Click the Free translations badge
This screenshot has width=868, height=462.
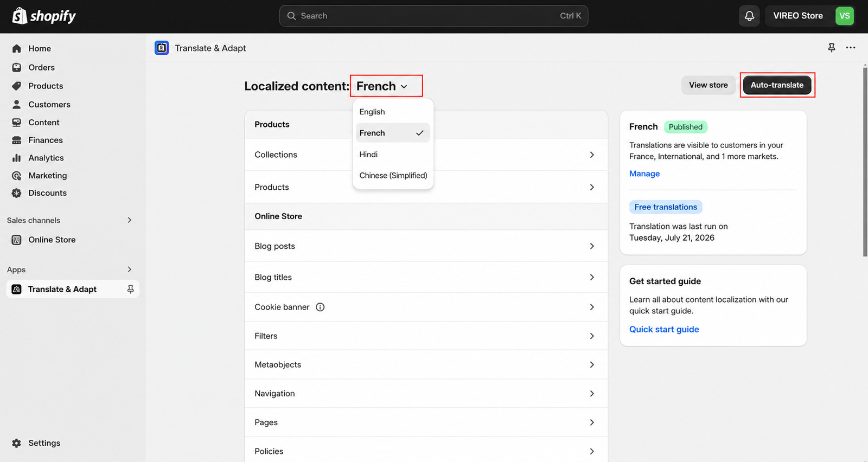(x=666, y=207)
